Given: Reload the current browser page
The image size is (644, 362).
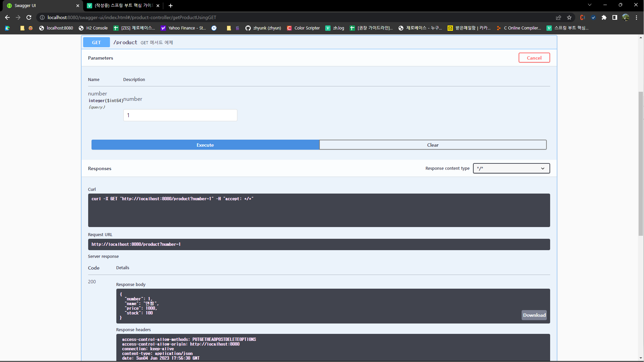Looking at the screenshot, I should (29, 17).
